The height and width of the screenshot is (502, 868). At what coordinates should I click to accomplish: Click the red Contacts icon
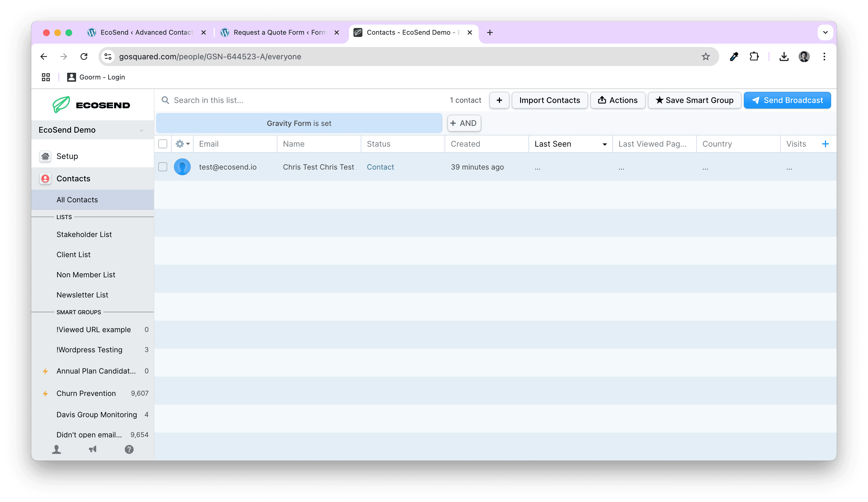[45, 179]
